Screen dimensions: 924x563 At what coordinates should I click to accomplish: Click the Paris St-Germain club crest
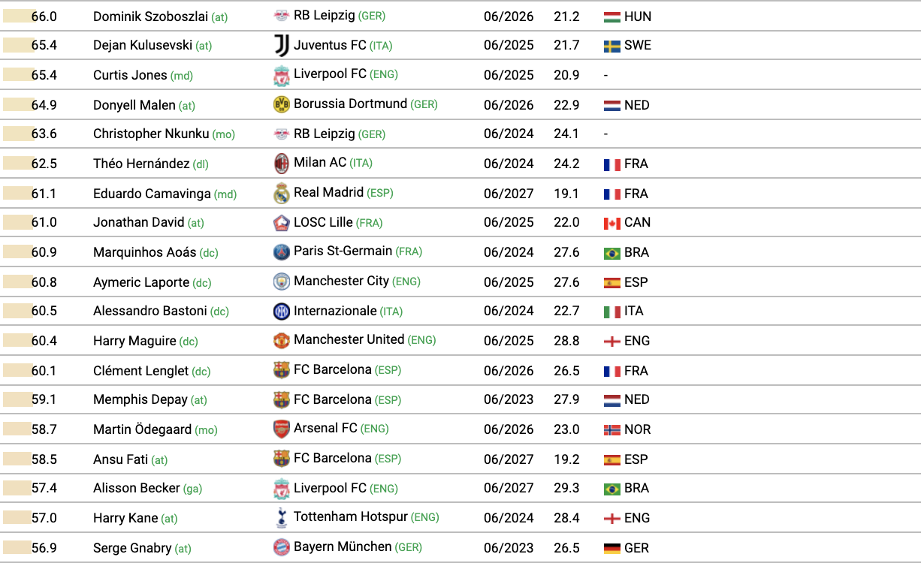(x=281, y=252)
